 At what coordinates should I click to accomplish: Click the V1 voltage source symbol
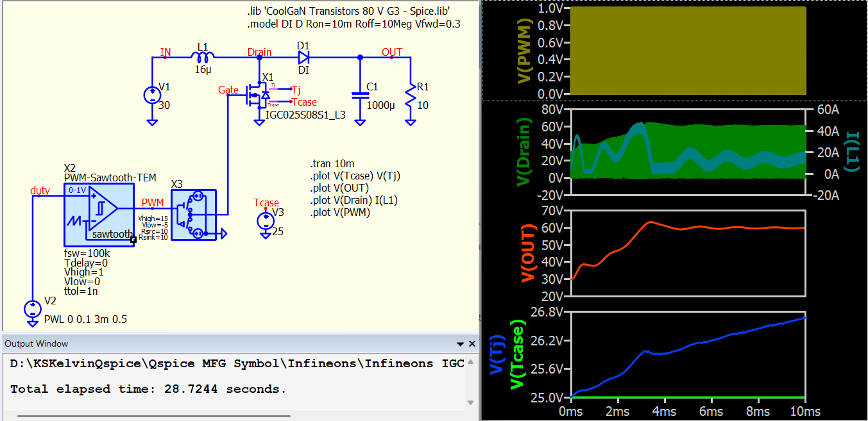(x=152, y=96)
